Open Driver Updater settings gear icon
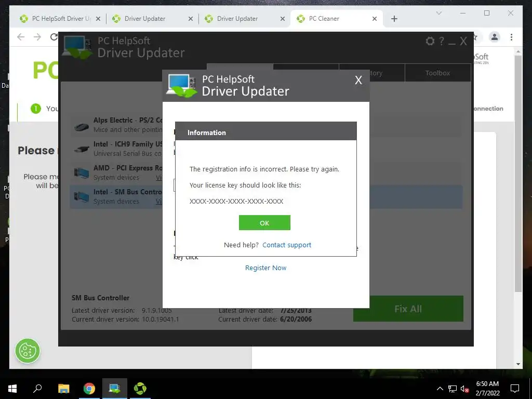The image size is (532, 399). [x=430, y=41]
